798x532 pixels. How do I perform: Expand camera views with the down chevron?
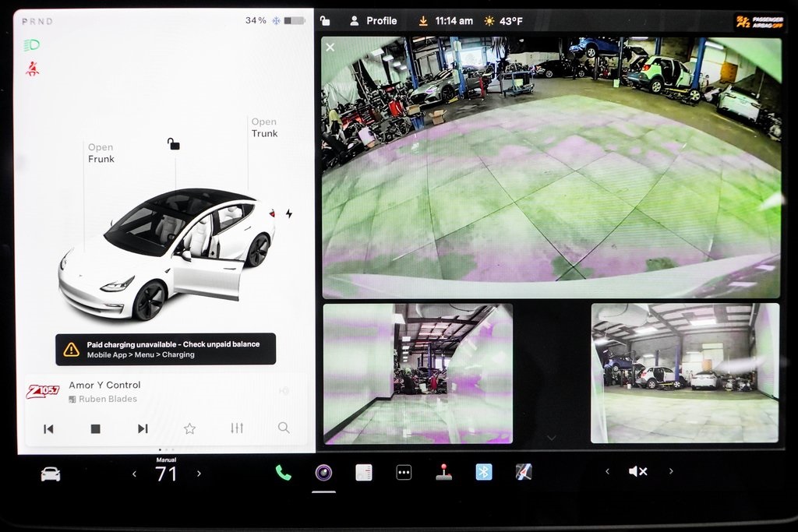(552, 439)
